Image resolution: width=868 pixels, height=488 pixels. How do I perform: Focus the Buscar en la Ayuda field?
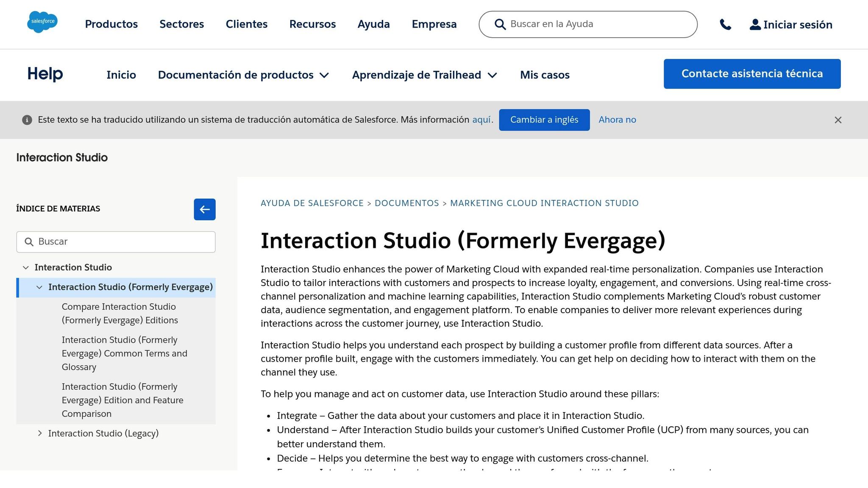coord(588,24)
